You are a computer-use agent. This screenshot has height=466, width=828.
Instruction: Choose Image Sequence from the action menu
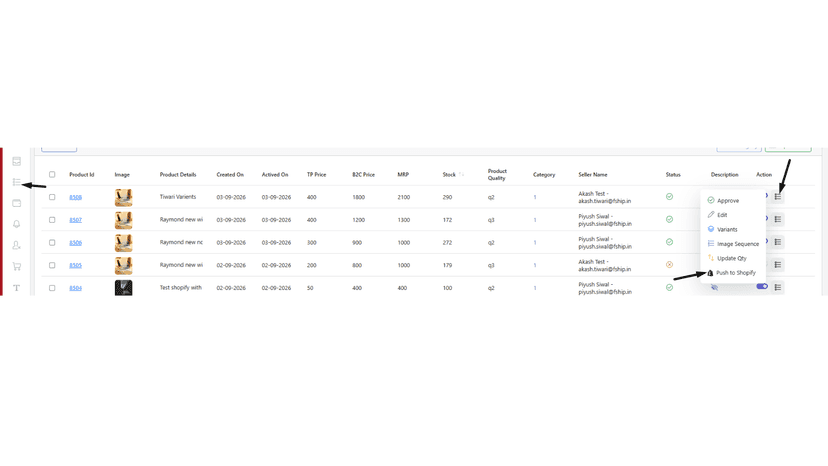click(733, 244)
